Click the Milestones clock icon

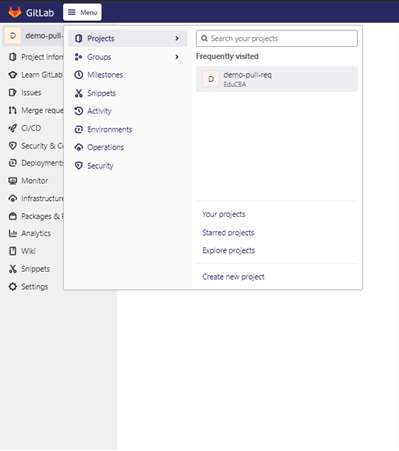coord(79,75)
